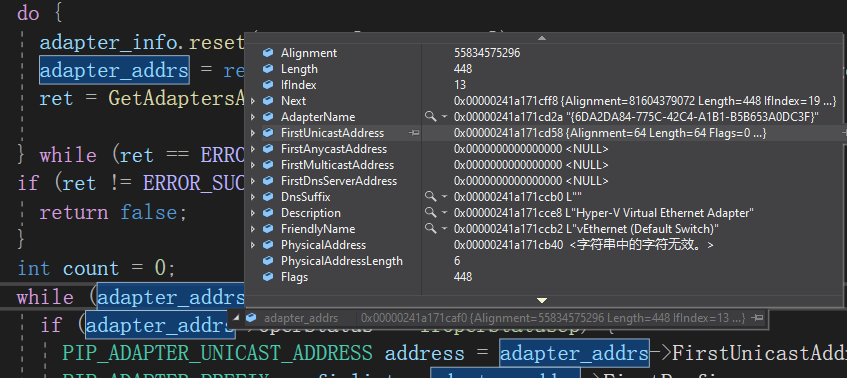Click the field icon beside PhysicalAddressLength

point(268,261)
